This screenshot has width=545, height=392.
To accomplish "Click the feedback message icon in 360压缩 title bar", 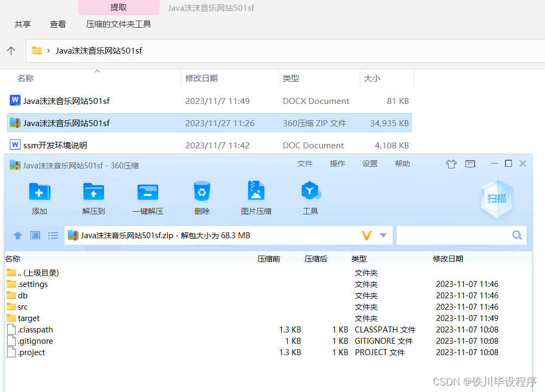I will click(470, 164).
